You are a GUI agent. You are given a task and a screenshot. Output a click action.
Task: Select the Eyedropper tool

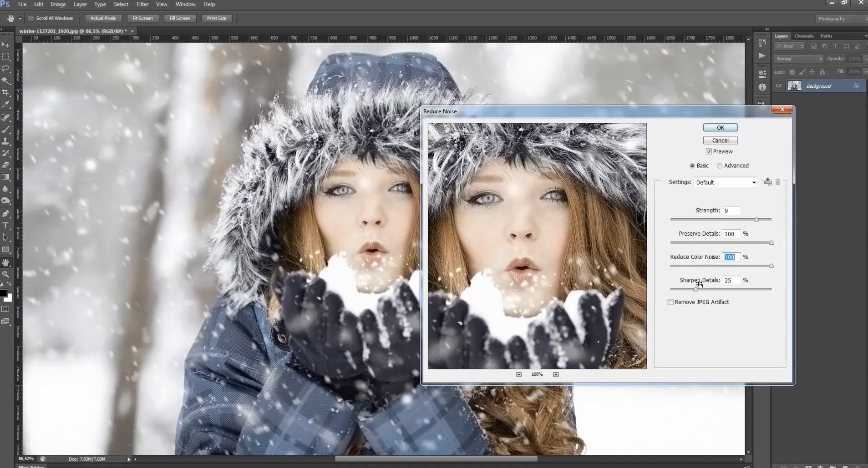click(6, 105)
